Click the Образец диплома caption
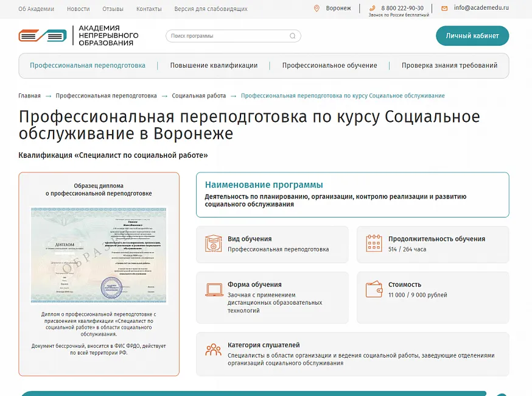The image size is (532, 396). (x=99, y=189)
